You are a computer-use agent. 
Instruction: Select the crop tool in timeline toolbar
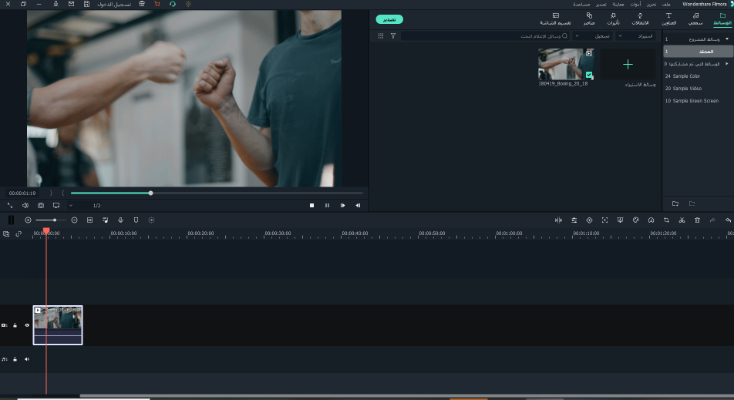click(667, 220)
